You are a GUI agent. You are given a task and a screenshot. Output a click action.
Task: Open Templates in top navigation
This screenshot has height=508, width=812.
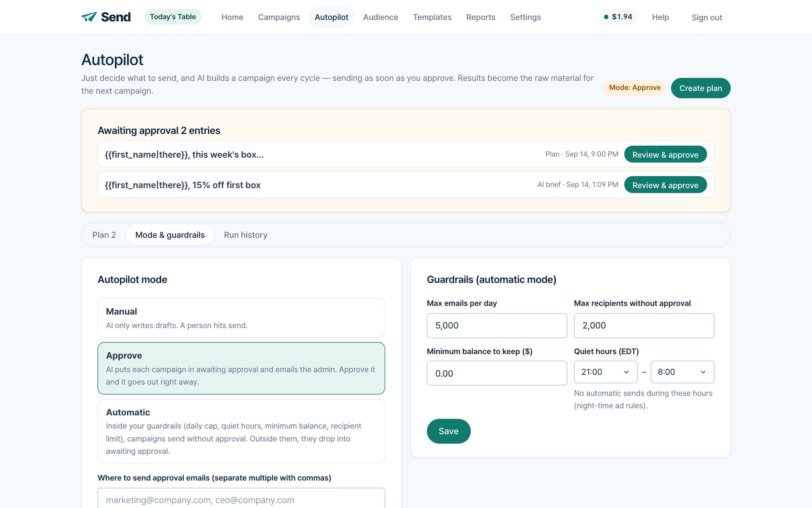coord(432,17)
